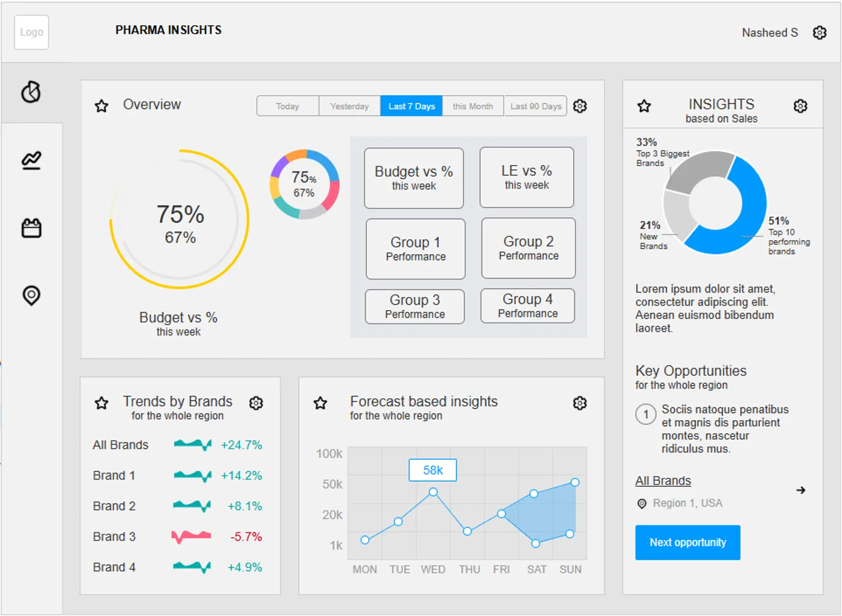Viewport: 842px width, 616px height.
Task: Click the numbered 1 opportunity badge
Action: point(645,414)
